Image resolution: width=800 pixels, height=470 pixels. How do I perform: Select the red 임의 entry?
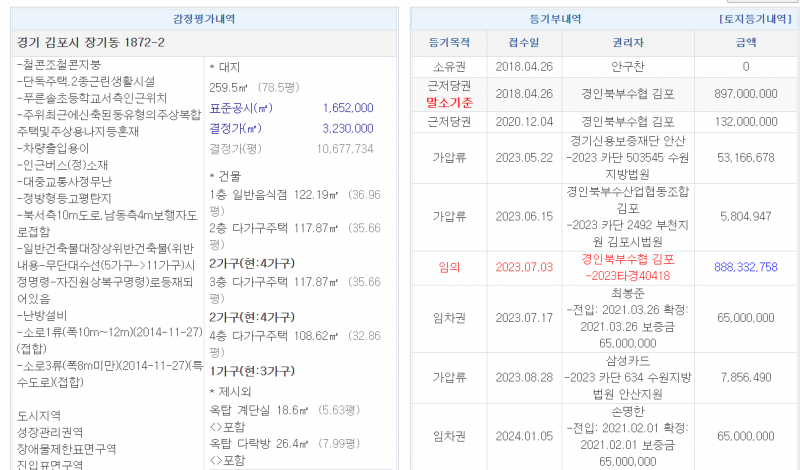tap(448, 267)
